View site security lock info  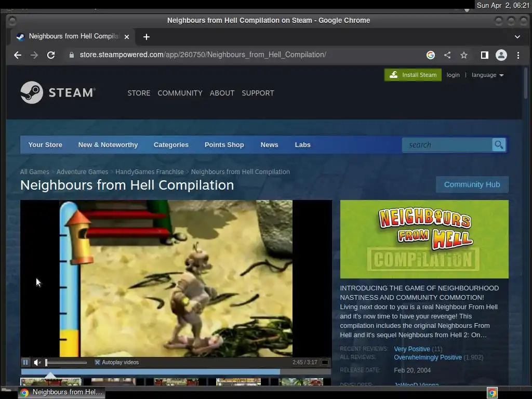pos(72,55)
